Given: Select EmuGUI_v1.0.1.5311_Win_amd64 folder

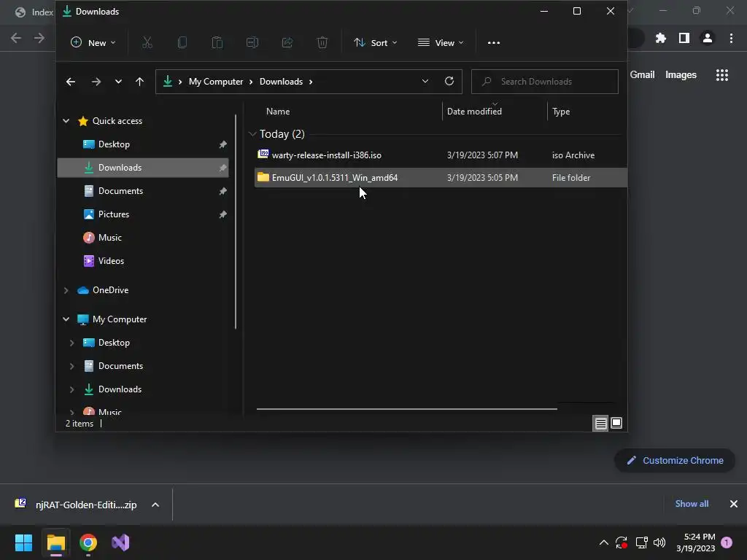Looking at the screenshot, I should 441,178.
